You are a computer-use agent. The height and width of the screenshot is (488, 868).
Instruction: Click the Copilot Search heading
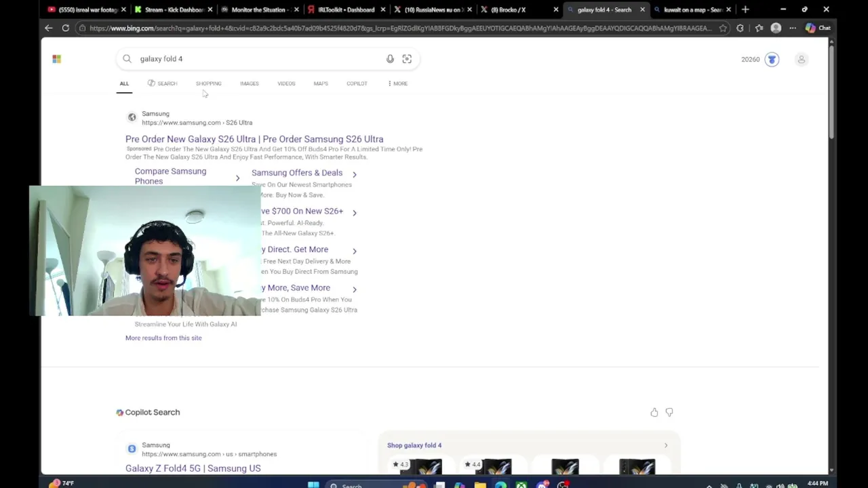148,412
